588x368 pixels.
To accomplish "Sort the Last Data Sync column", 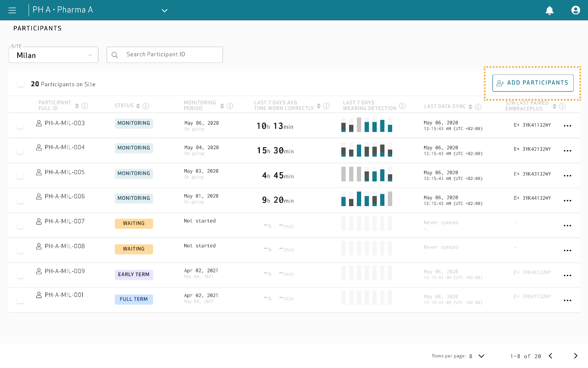I will coord(470,107).
